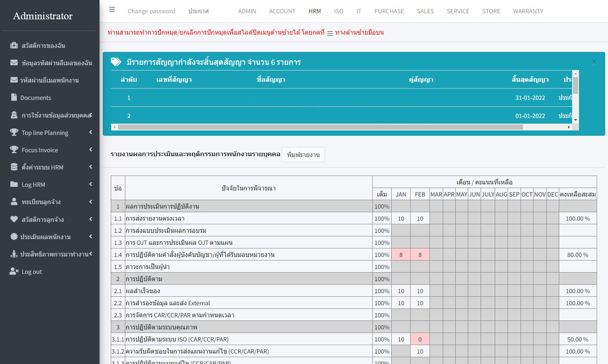Open the IT top menu
The height and width of the screenshot is (364, 608).
click(x=359, y=11)
